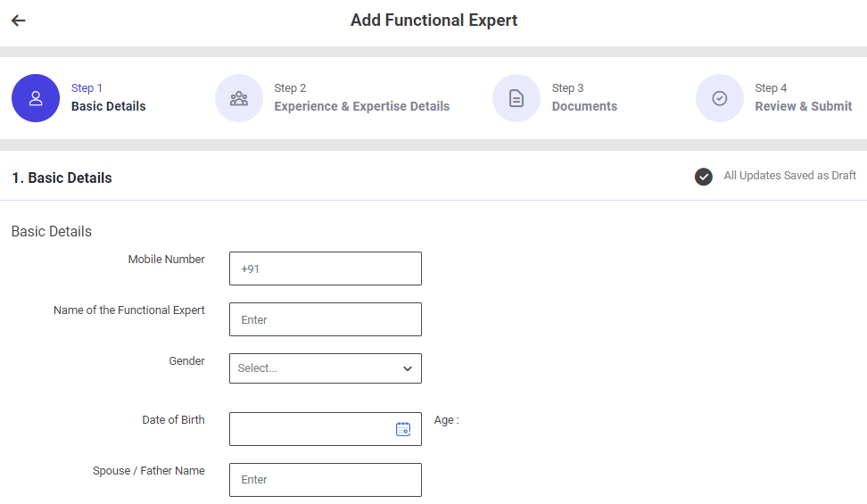Click inside the Date of Birth field

point(308,429)
